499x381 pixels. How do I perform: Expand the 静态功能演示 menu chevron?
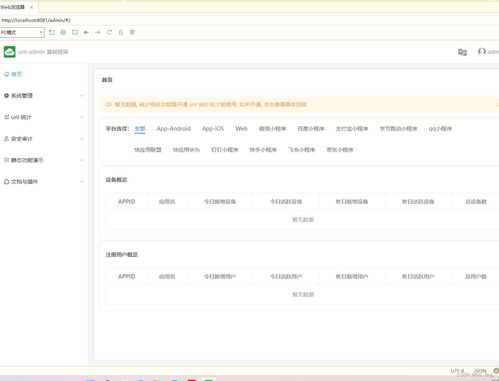pos(82,160)
